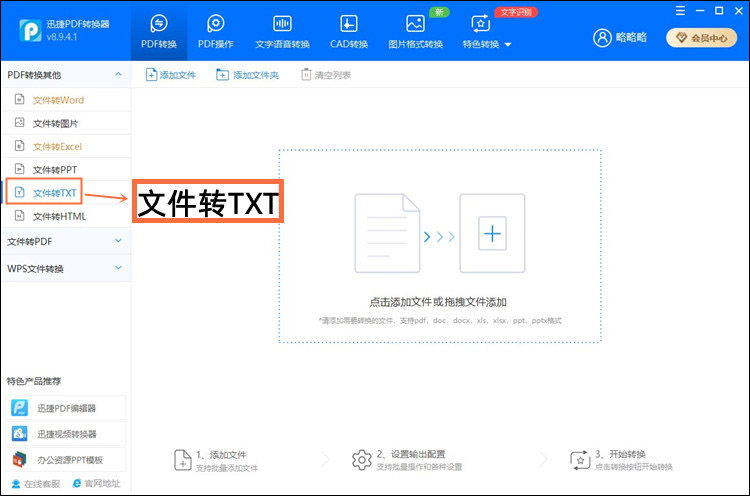Open 在线客服 support link
The height and width of the screenshot is (496, 750).
coord(36,484)
